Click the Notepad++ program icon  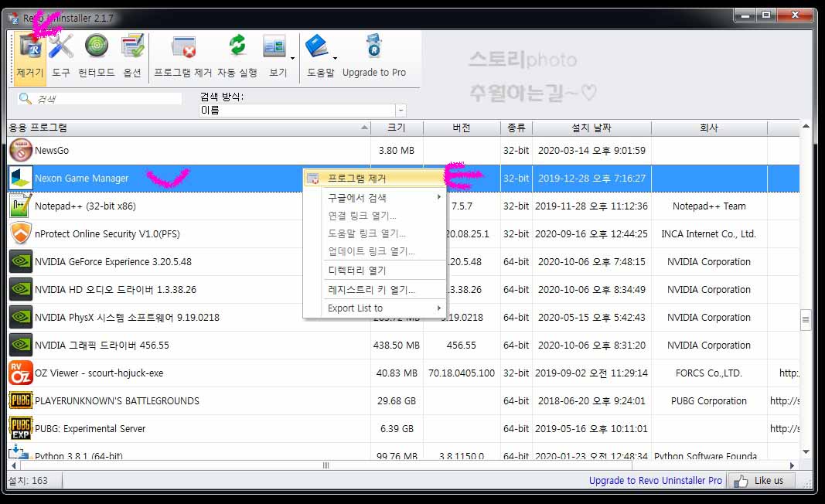[21, 206]
